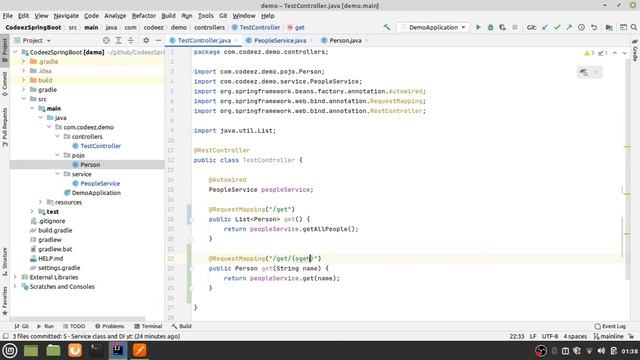Run with coverage icon in toolbar
Viewport: 640px width, 360px height.
(502, 27)
